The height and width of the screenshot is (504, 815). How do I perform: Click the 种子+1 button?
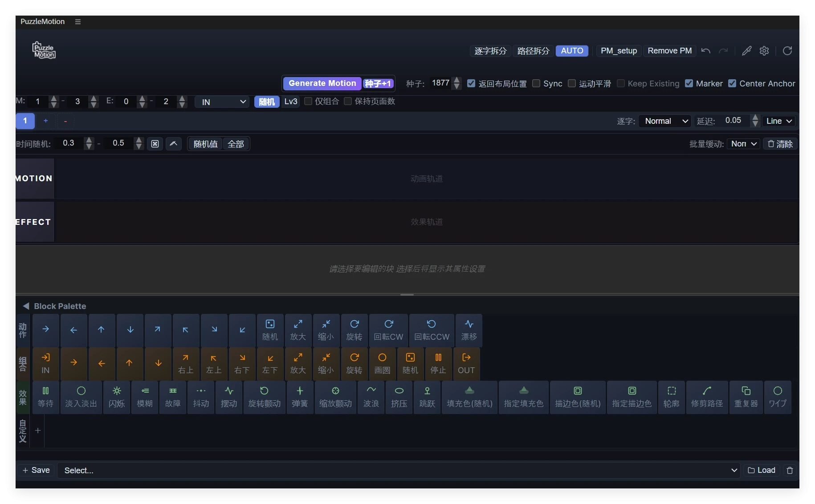(x=378, y=84)
